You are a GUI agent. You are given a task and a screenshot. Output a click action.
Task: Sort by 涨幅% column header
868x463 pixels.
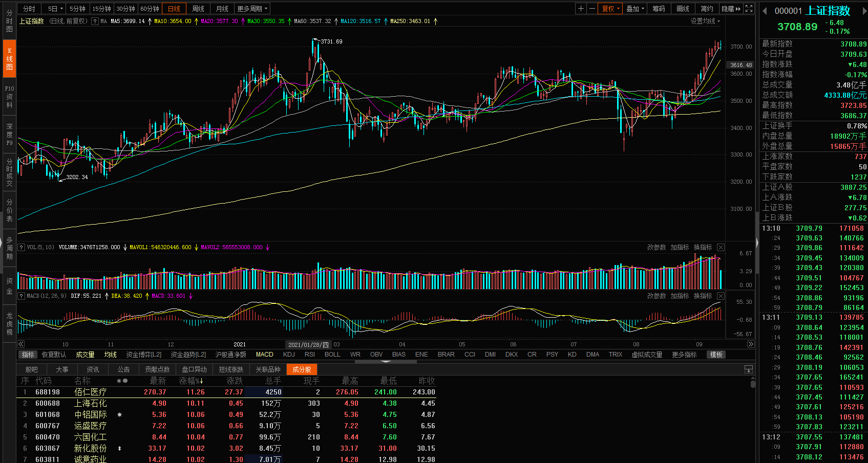click(x=191, y=381)
